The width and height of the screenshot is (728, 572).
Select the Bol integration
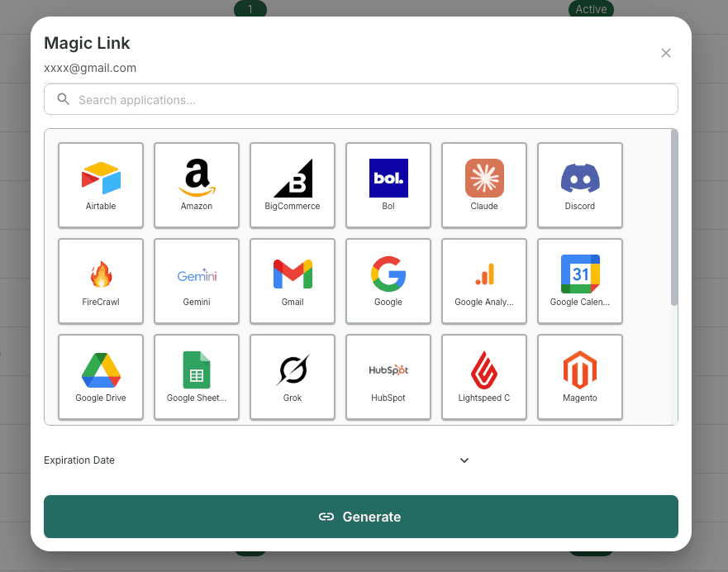[x=388, y=184]
